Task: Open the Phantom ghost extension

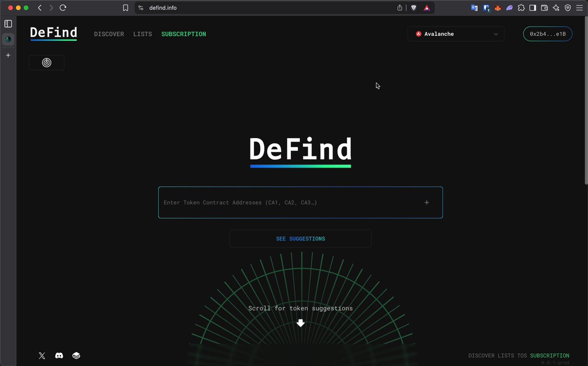Action: [510, 8]
